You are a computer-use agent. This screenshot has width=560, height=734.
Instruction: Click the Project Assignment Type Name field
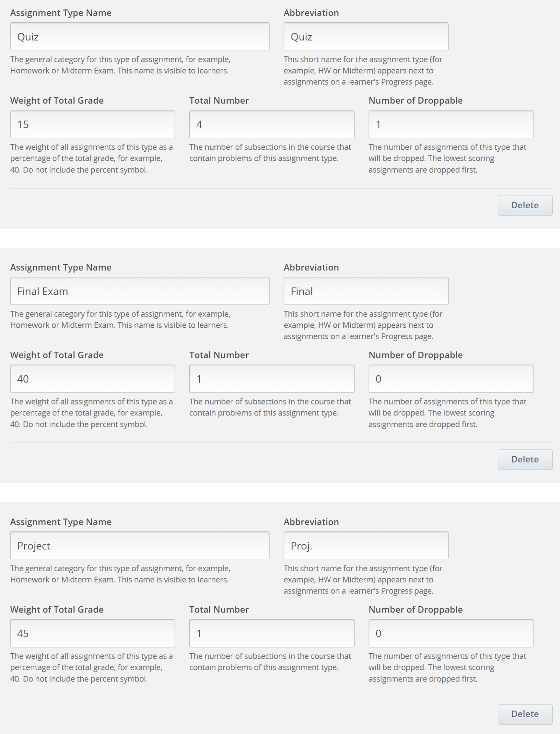[140, 545]
